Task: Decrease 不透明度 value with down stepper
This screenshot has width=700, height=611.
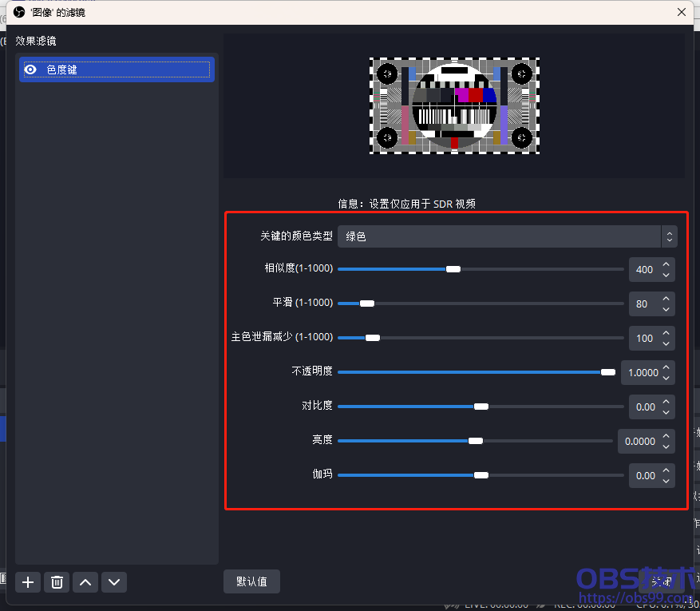Action: (x=666, y=379)
